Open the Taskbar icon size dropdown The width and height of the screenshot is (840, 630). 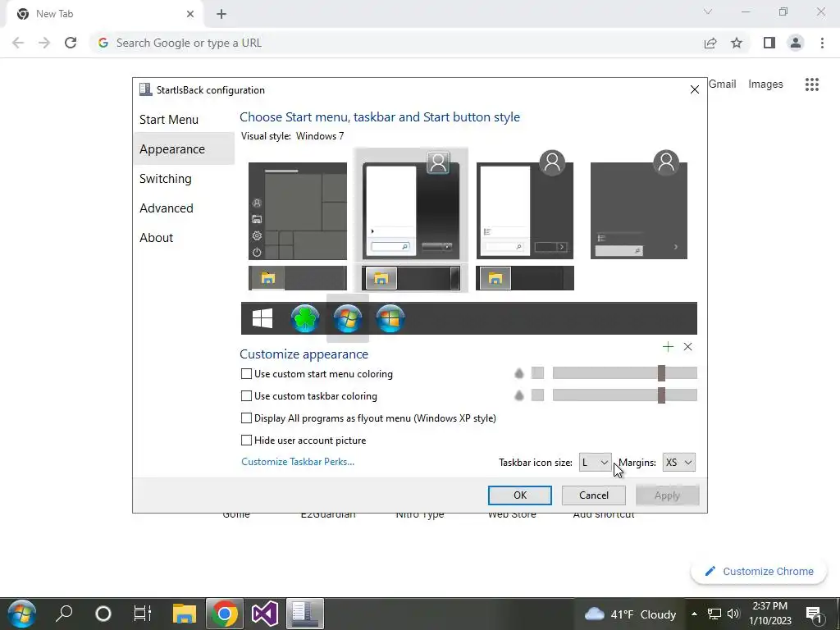pyautogui.click(x=596, y=463)
